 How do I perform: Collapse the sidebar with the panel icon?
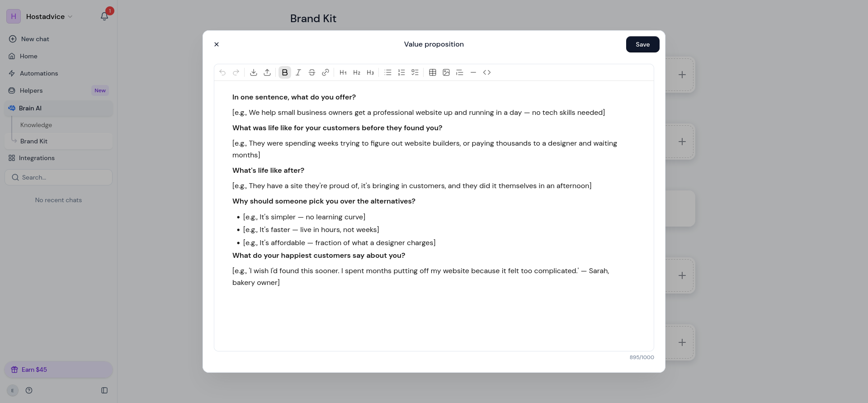[x=104, y=390]
